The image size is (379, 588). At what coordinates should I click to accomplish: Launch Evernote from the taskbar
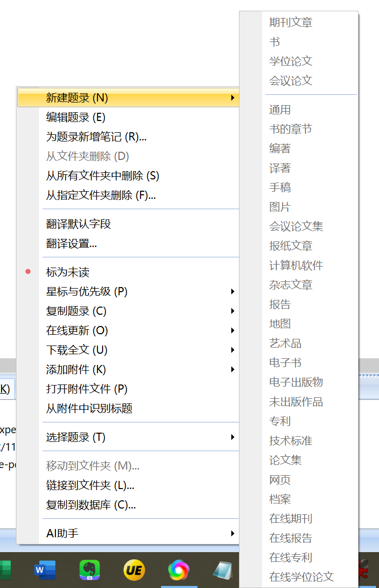[x=89, y=570]
